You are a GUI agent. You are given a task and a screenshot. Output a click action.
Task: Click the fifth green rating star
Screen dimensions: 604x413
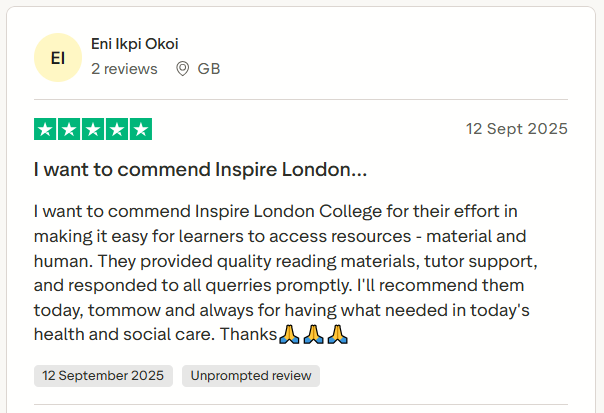(141, 129)
